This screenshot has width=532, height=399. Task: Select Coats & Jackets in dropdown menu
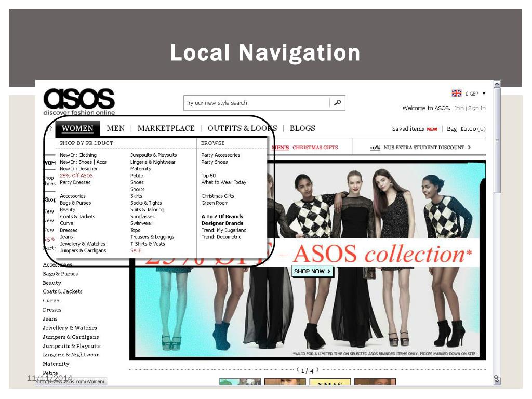(x=77, y=217)
